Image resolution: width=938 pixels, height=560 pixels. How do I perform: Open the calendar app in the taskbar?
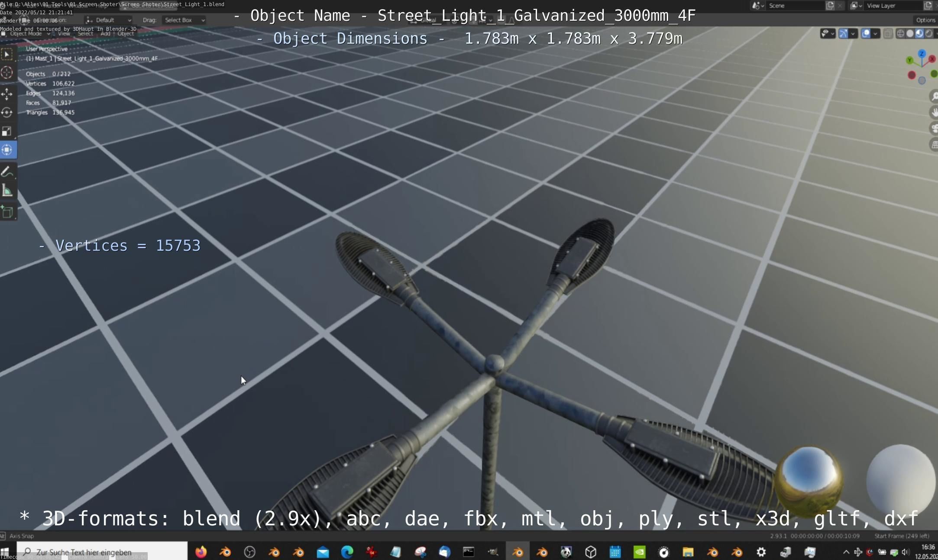coord(615,552)
